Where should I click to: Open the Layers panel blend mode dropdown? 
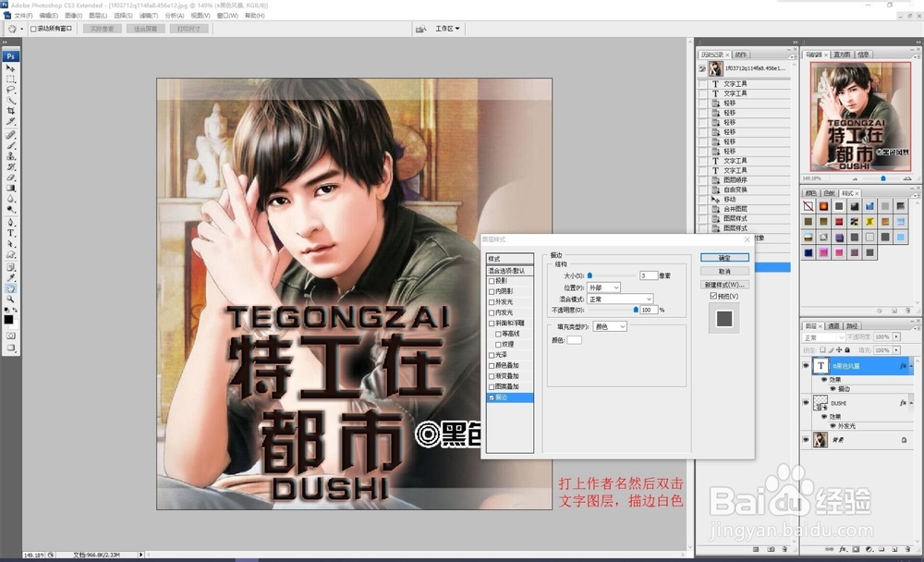click(x=824, y=337)
